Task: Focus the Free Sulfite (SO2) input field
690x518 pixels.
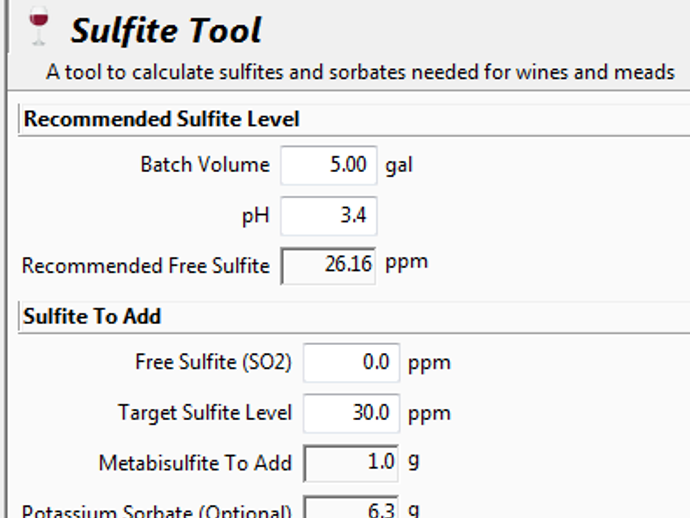Action: click(351, 362)
